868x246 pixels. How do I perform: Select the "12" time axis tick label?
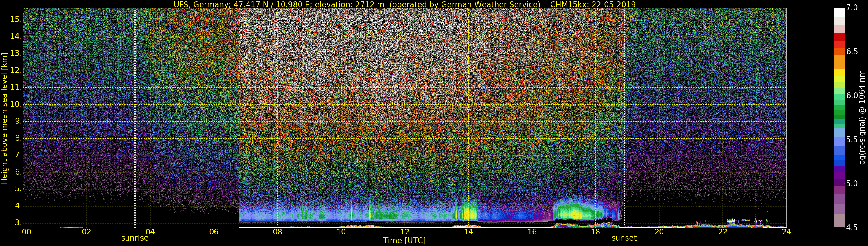pyautogui.click(x=405, y=232)
